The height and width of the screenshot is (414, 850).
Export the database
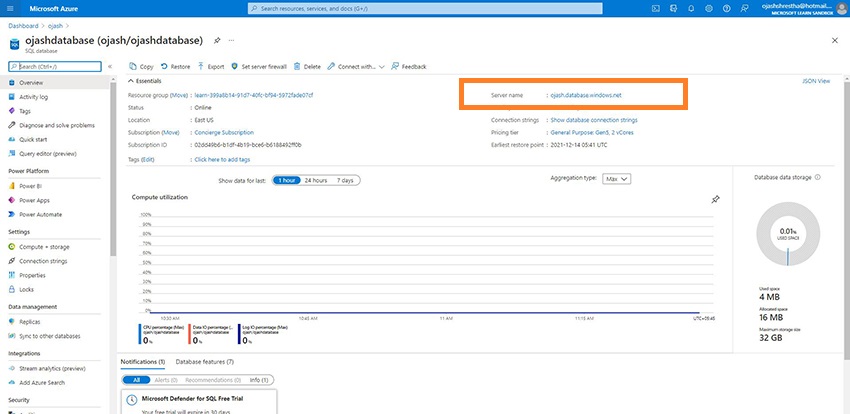[x=211, y=67]
